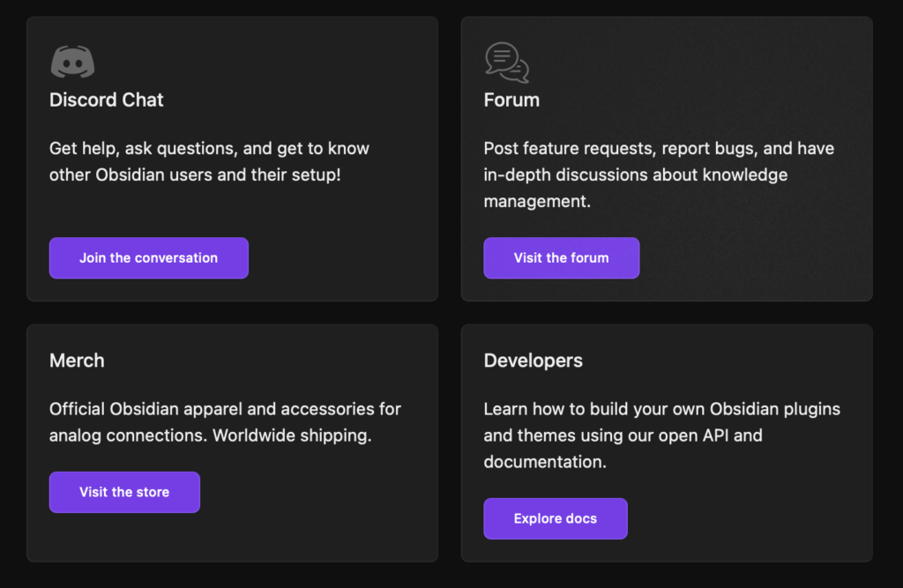Select the 'Developers' card heading
The height and width of the screenshot is (588, 903).
pyautogui.click(x=533, y=361)
